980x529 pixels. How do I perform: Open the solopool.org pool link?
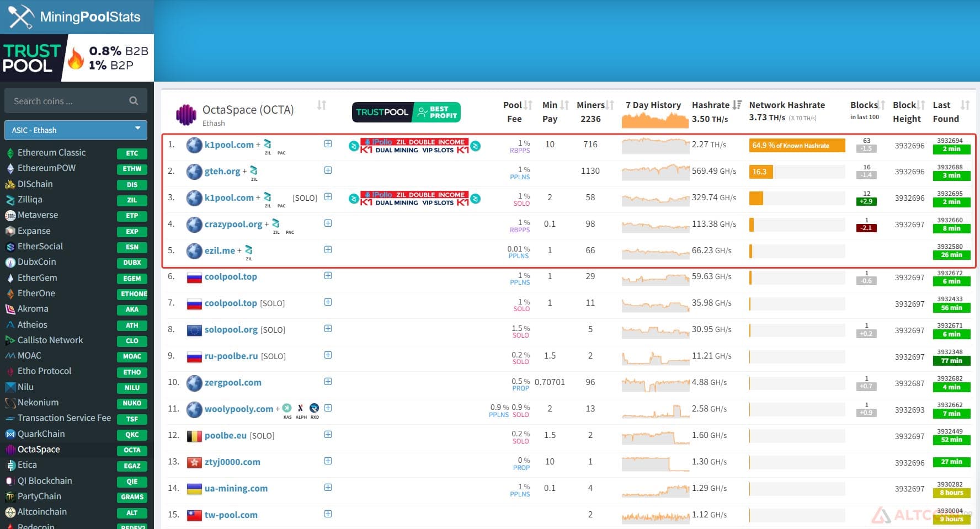coord(231,329)
